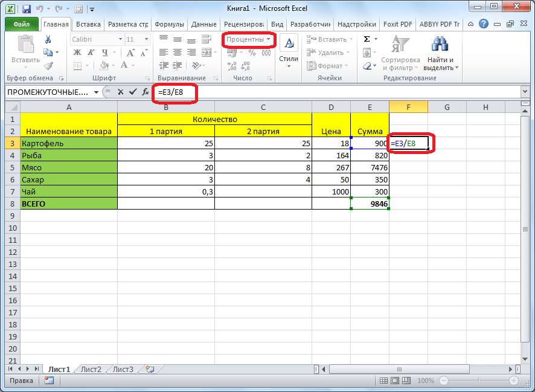Click the AutoSum sigma icon
This screenshot has height=392, width=535.
tap(367, 39)
